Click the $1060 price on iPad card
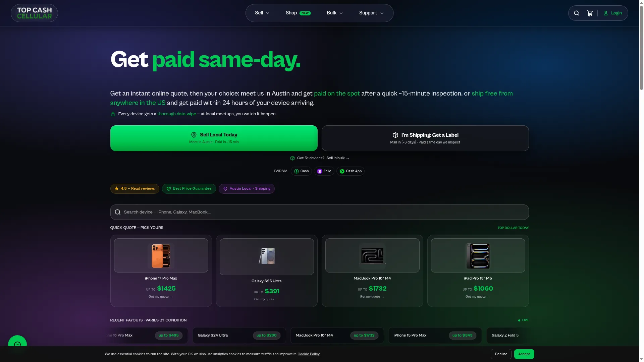644x362 pixels. coord(483,289)
